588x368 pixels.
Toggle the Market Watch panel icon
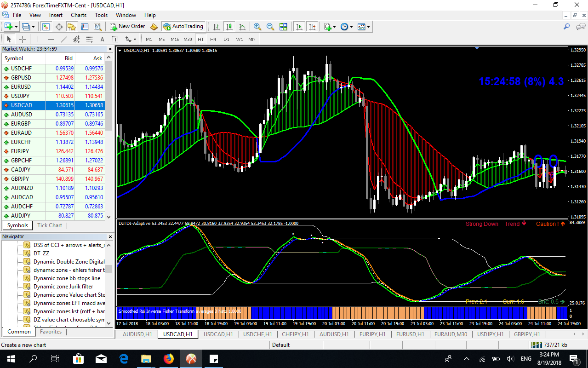click(x=46, y=27)
